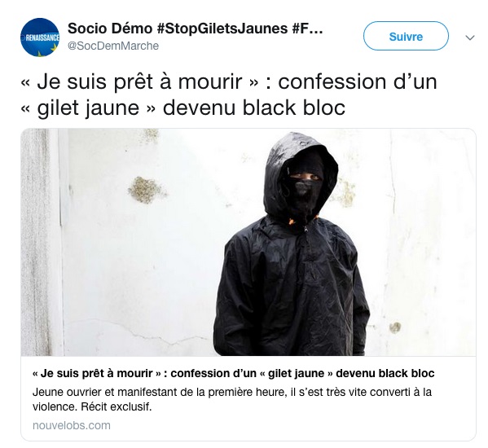Open the Socio Démo display name
This screenshot has height=448, width=488.
click(110, 29)
